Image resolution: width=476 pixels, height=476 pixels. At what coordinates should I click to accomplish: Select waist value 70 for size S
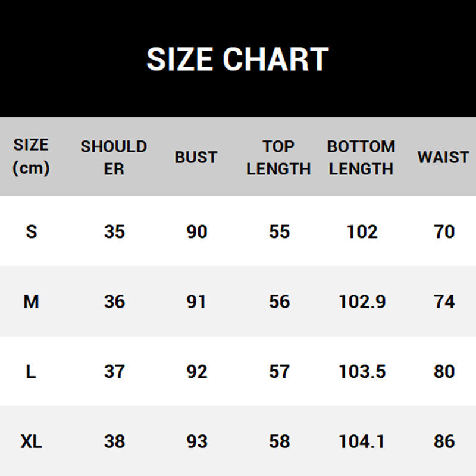[444, 231]
